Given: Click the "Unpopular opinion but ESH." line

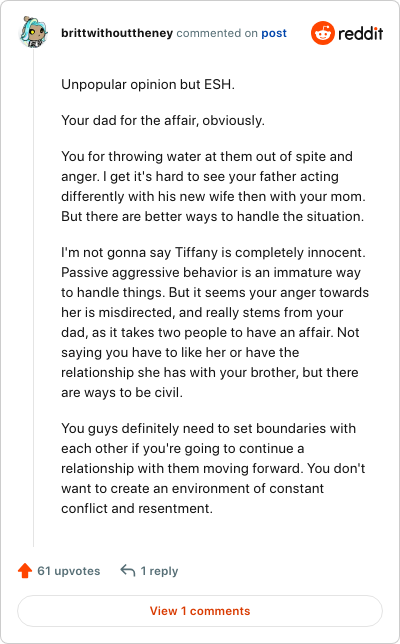Looking at the screenshot, I should point(148,85).
